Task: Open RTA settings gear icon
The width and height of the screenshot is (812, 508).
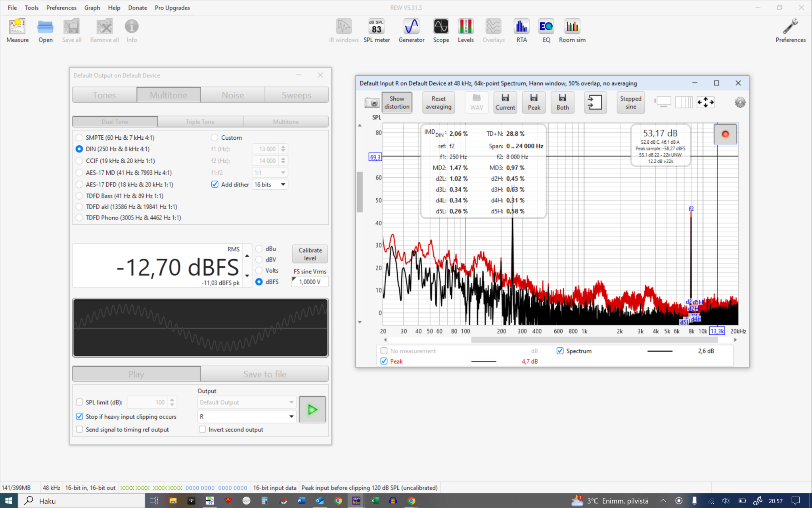Action: pyautogui.click(x=740, y=102)
